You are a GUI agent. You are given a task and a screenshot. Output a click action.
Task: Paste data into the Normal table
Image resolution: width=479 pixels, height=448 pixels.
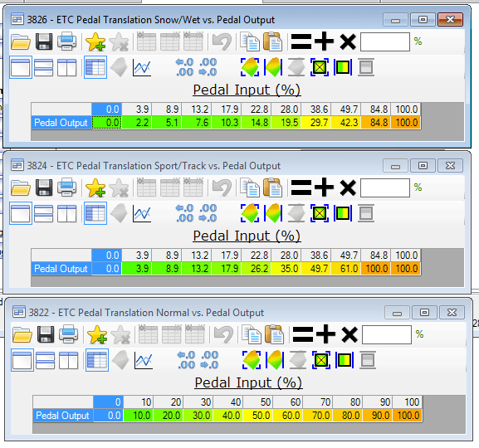pyautogui.click(x=275, y=334)
